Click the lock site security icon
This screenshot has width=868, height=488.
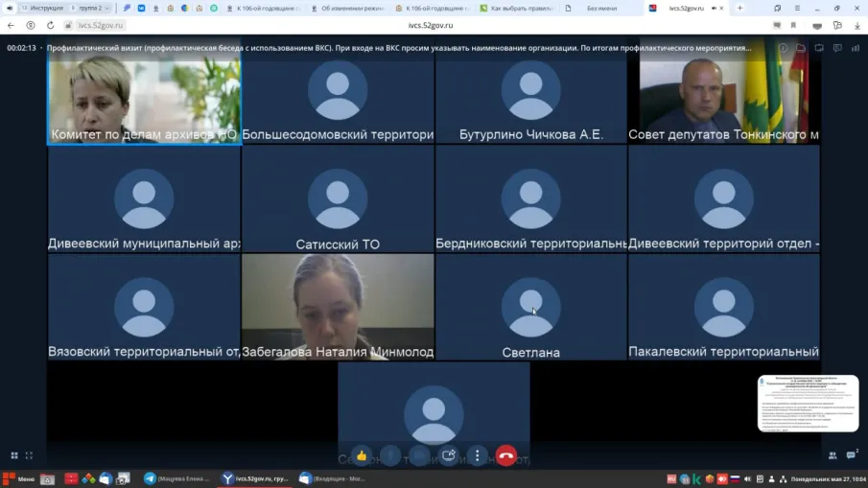pos(69,26)
